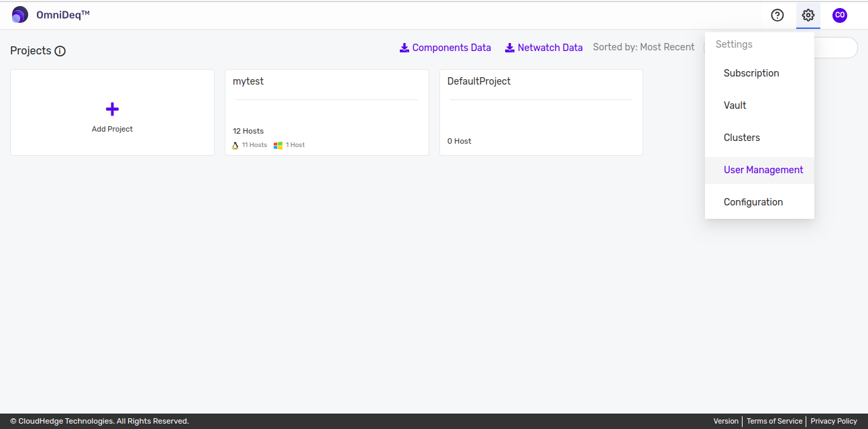Download Components Data link
868x429 pixels.
coord(445,48)
